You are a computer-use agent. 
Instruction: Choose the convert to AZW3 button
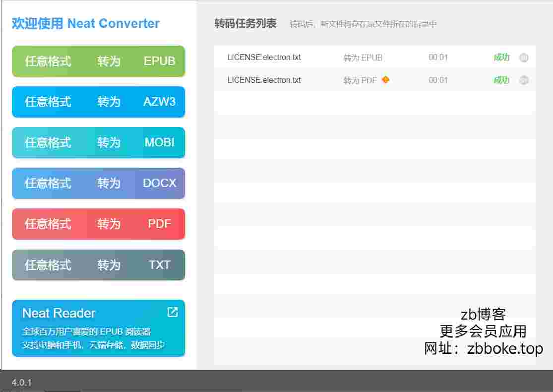(98, 102)
